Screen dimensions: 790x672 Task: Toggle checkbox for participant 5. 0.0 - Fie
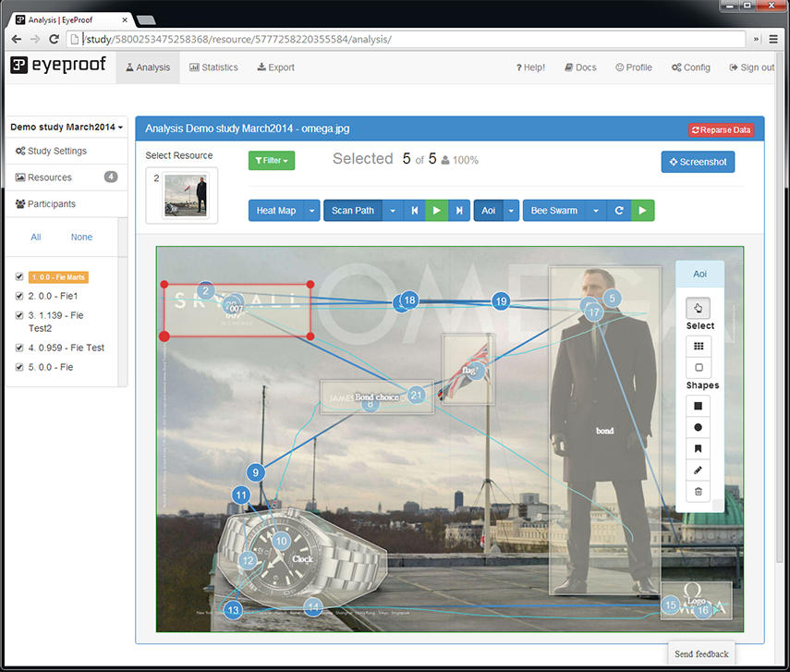pyautogui.click(x=19, y=367)
